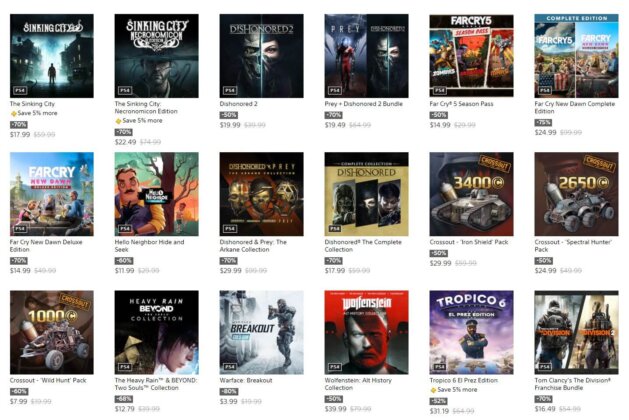Open Far Cry New Dawn Complete Edition cover
This screenshot has width=629, height=420.
(576, 56)
